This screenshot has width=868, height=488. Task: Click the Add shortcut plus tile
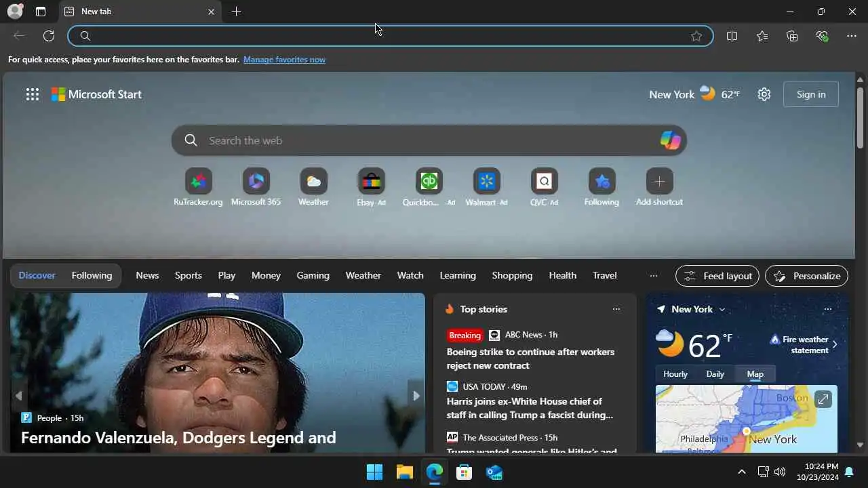[x=659, y=188]
